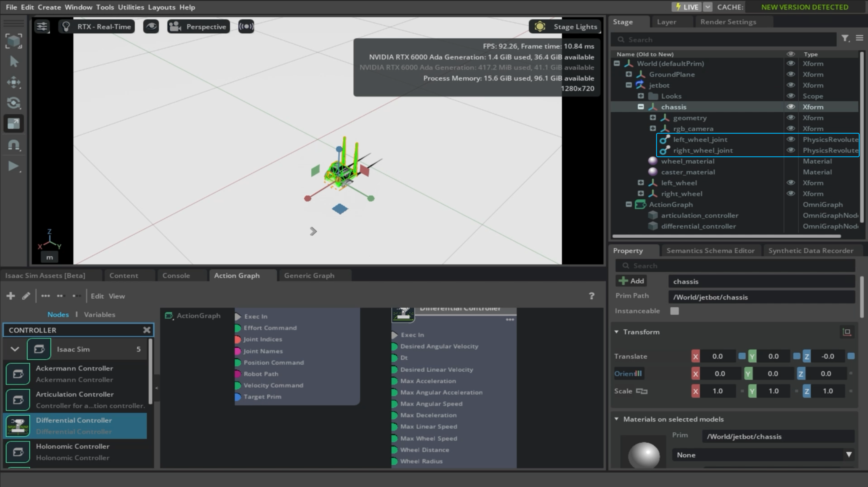Collapse the Isaac Sim node category
The height and width of the screenshot is (487, 868).
15,349
